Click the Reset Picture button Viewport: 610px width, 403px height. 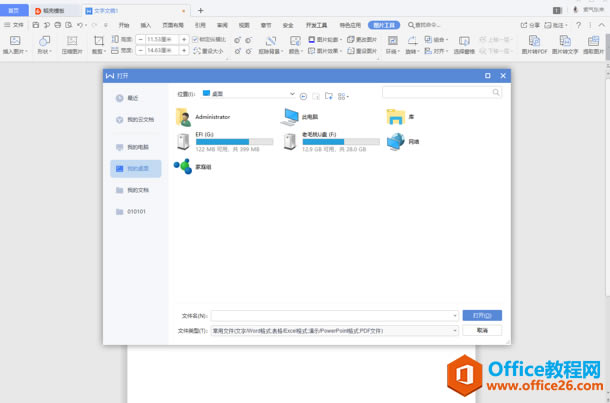coord(362,51)
